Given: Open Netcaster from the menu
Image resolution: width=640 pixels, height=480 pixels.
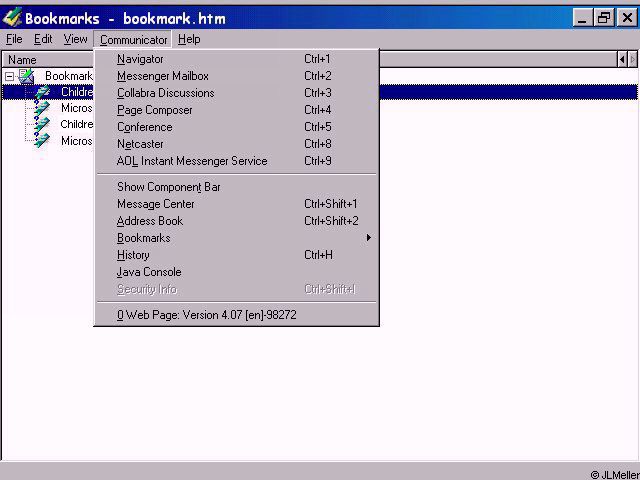Looking at the screenshot, I should (x=236, y=144).
